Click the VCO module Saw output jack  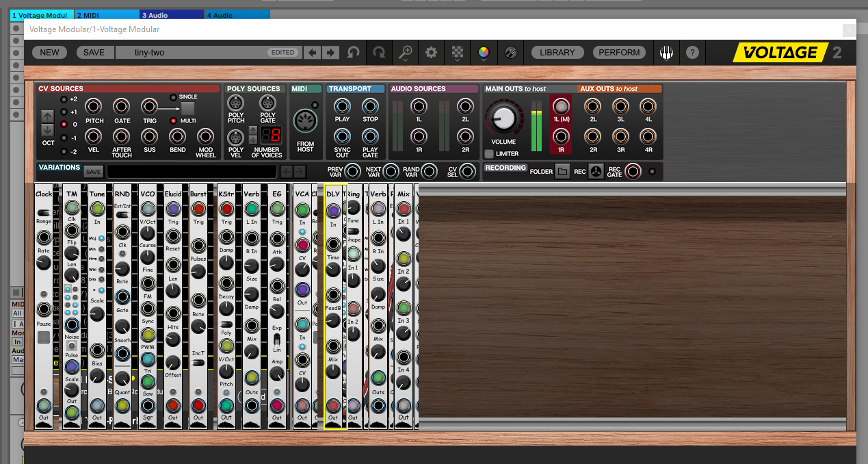[x=148, y=382]
